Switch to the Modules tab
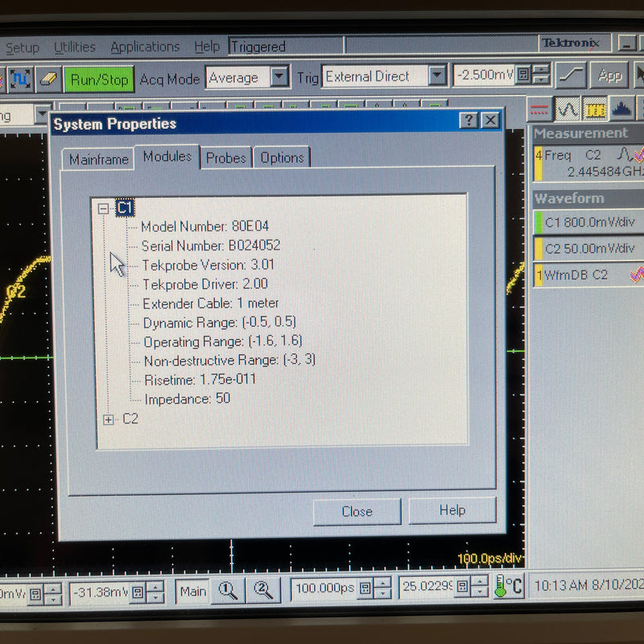 tap(167, 156)
